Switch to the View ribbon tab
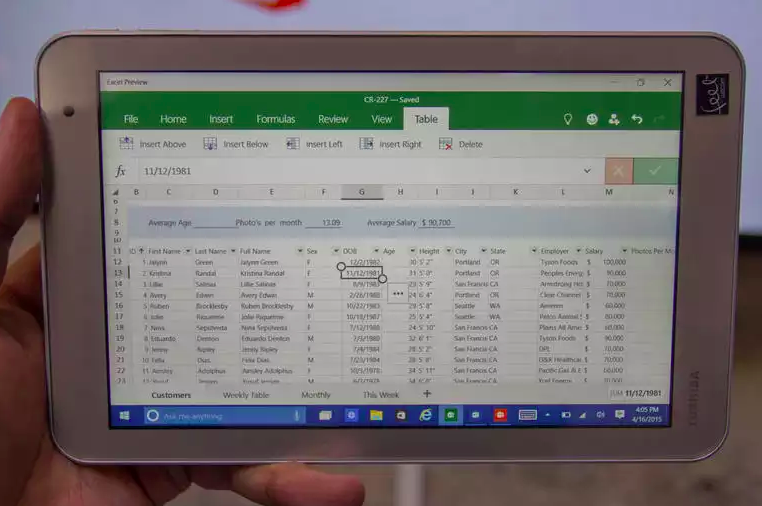The height and width of the screenshot is (506, 762). [x=381, y=119]
